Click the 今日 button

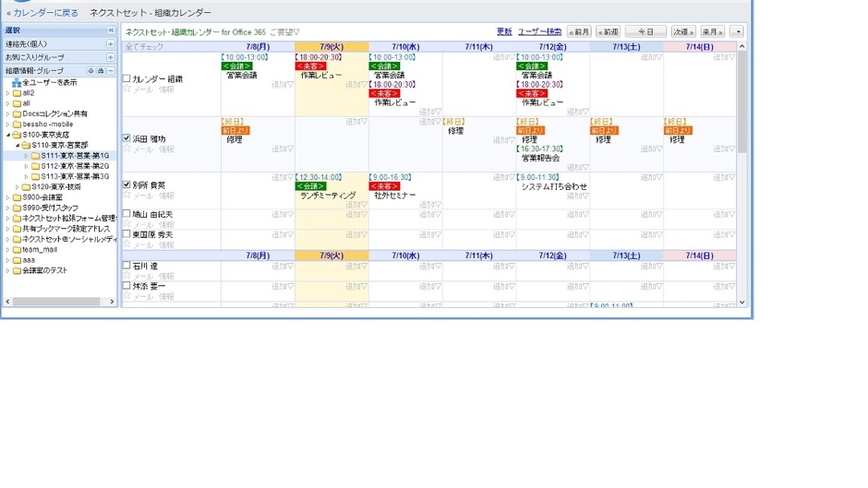(645, 32)
